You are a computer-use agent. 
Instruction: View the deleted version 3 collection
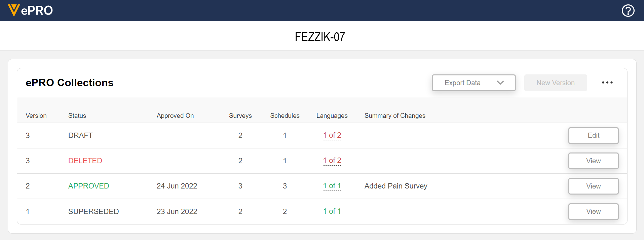click(593, 161)
